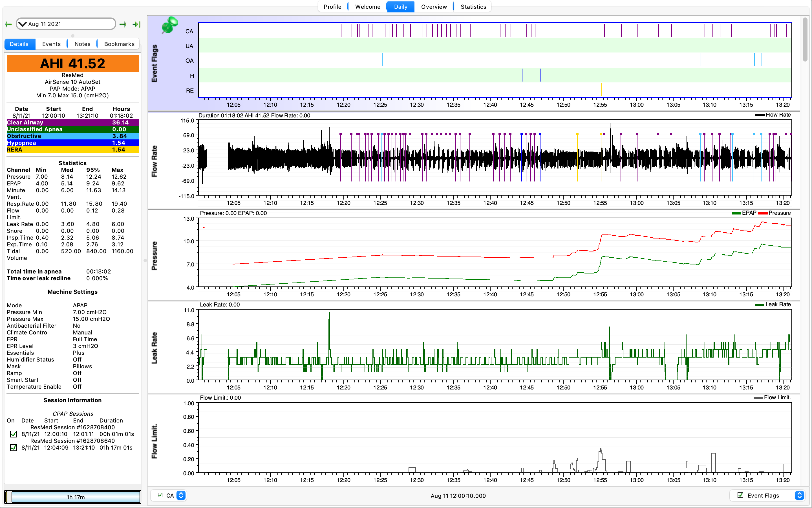The height and width of the screenshot is (508, 812).
Task: Open the Bookmarks tab
Action: [119, 44]
